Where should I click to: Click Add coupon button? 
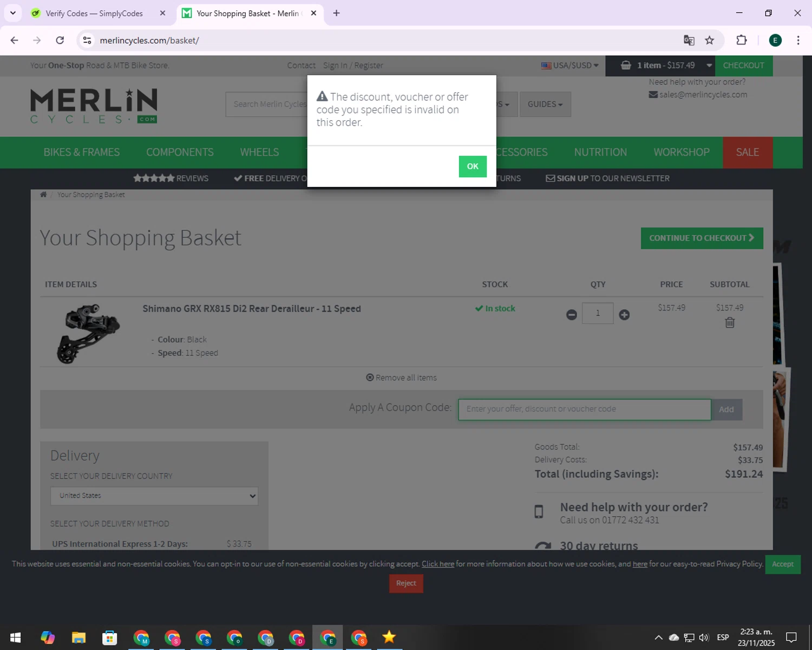(x=726, y=409)
